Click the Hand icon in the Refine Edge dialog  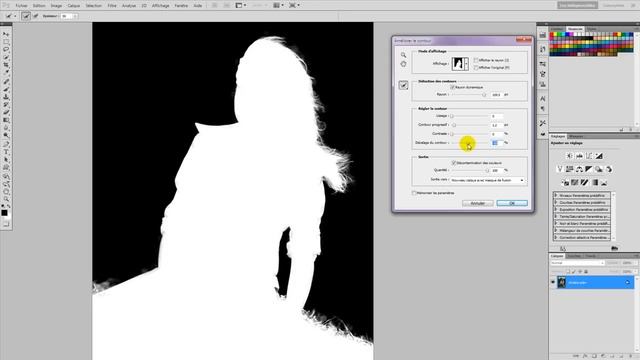[x=403, y=64]
